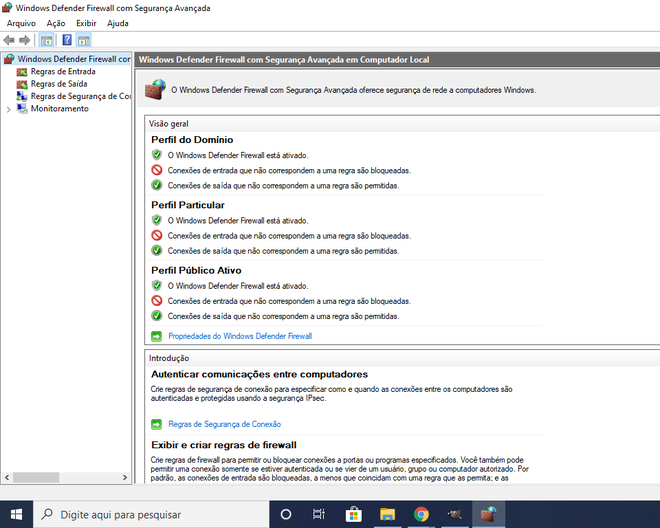Toggle the Action pane toolbar icon
Image resolution: width=660 pixels, height=528 pixels.
point(84,40)
